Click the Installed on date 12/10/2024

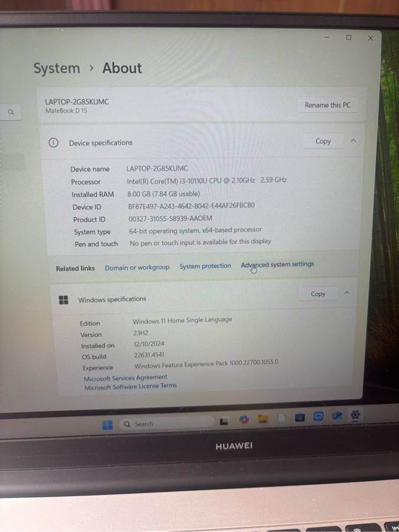149,343
